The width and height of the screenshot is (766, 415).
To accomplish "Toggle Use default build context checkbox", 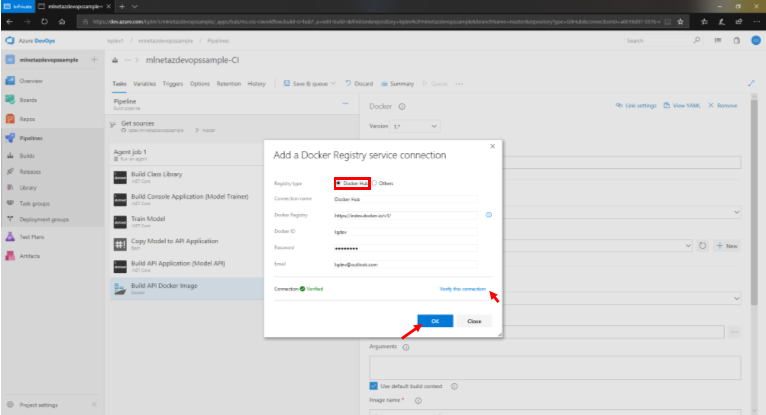I will pos(373,385).
